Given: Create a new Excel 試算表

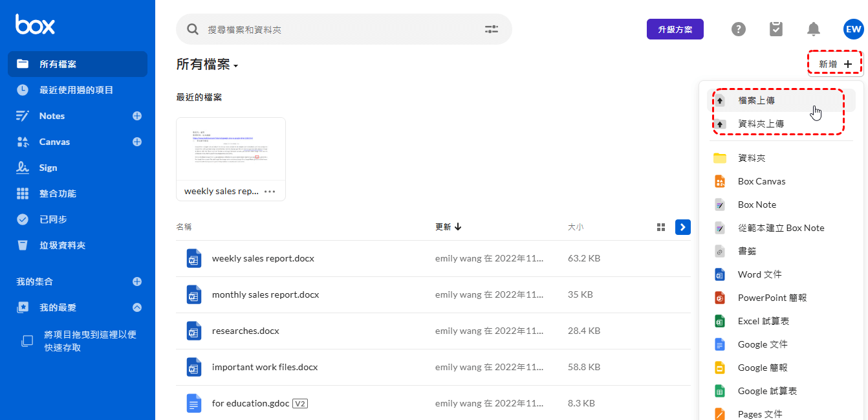Looking at the screenshot, I should 763,321.
